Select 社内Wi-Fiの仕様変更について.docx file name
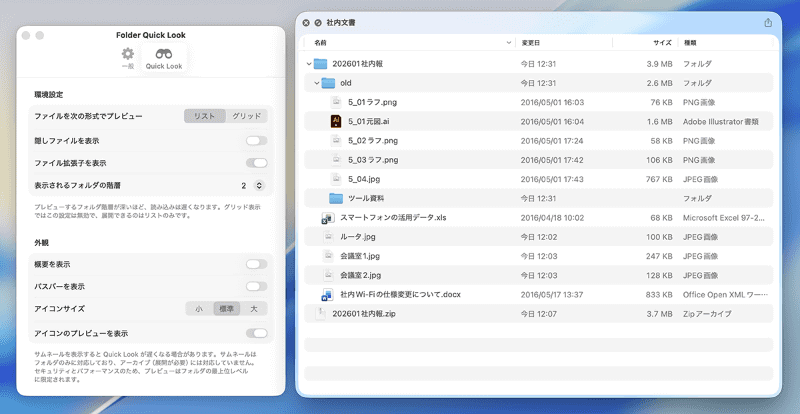This screenshot has width=800, height=414. pos(401,295)
